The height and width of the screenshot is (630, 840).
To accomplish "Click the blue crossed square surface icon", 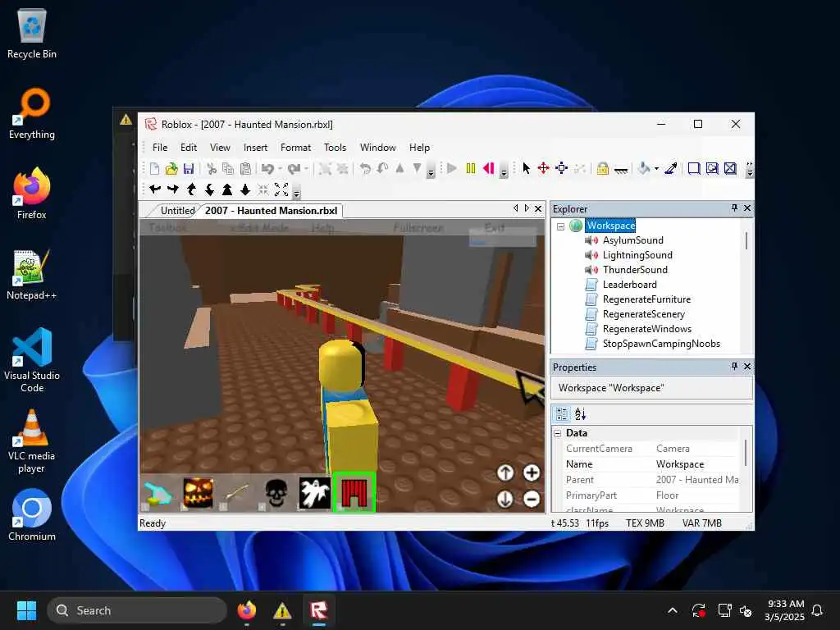I will pos(730,169).
